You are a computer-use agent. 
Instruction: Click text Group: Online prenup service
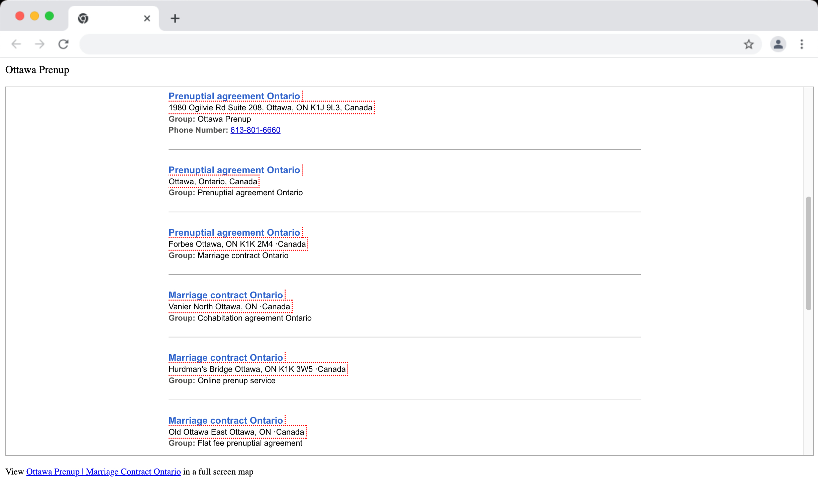(222, 381)
